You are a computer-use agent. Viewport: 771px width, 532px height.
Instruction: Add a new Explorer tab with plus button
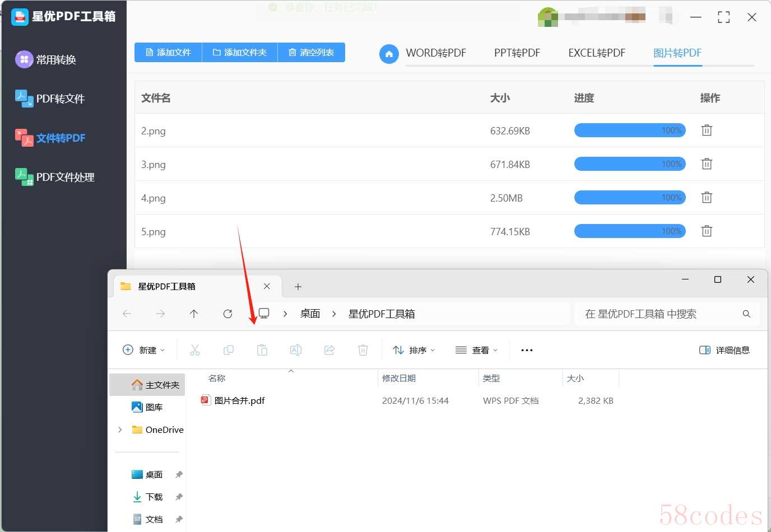[x=298, y=287]
